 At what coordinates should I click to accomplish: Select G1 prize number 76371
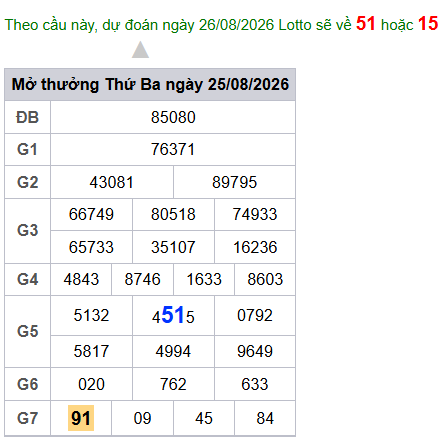(x=173, y=149)
